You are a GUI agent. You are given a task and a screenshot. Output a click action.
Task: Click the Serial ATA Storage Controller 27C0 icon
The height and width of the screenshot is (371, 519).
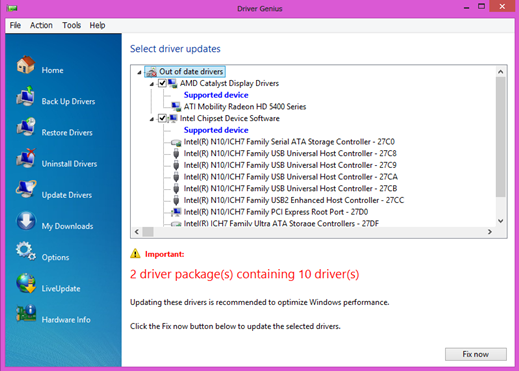click(176, 142)
